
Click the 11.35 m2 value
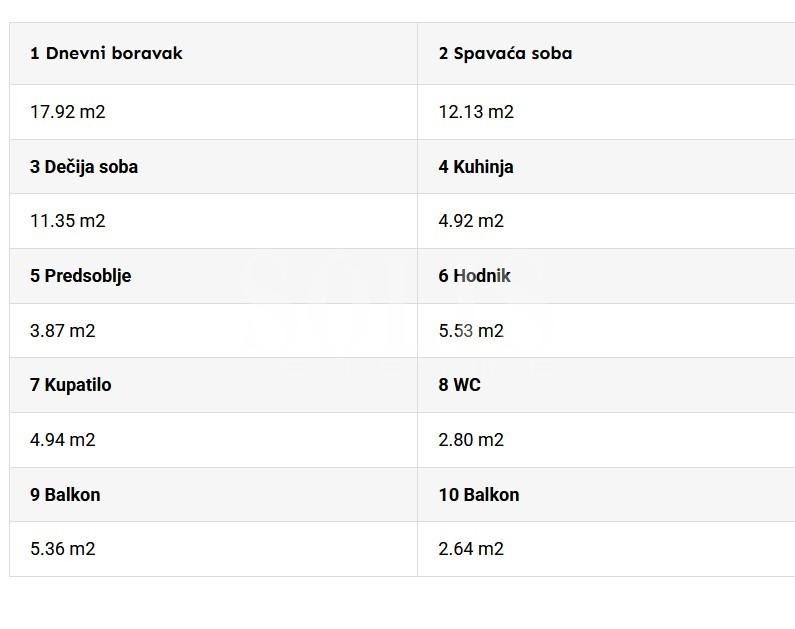(67, 221)
